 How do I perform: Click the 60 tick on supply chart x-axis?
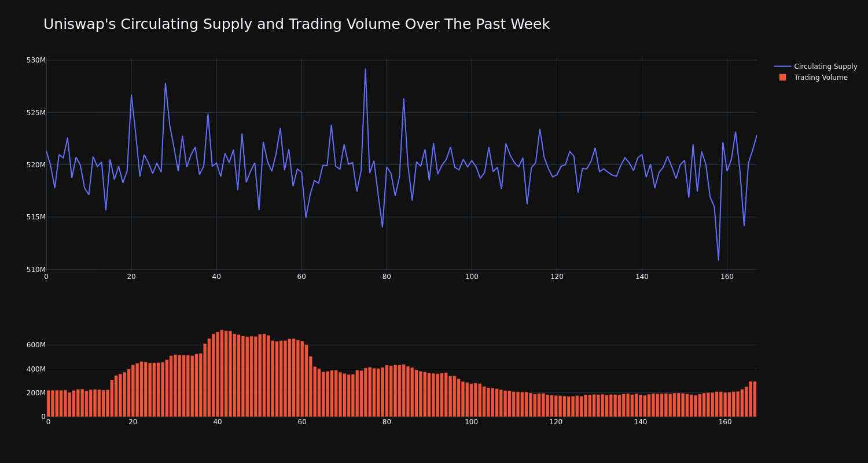[301, 277]
